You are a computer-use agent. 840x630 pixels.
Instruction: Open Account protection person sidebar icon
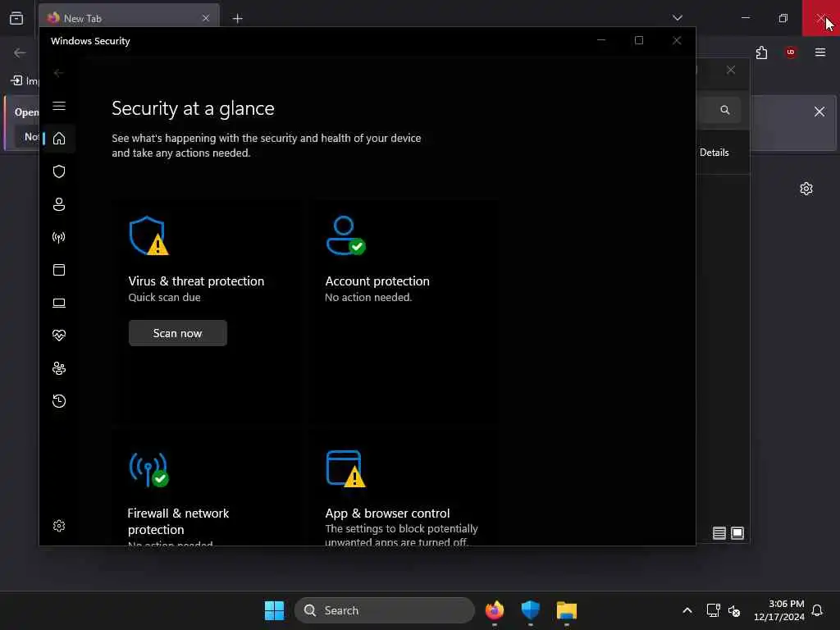(59, 204)
